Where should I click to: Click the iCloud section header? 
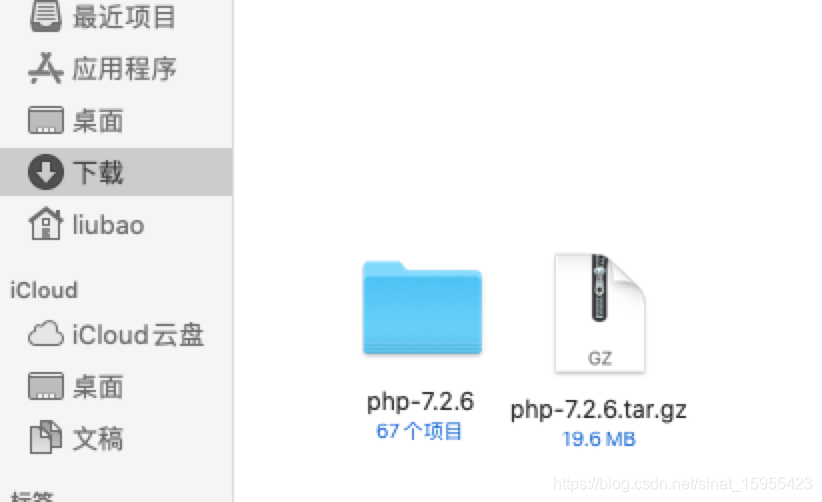pos(44,290)
